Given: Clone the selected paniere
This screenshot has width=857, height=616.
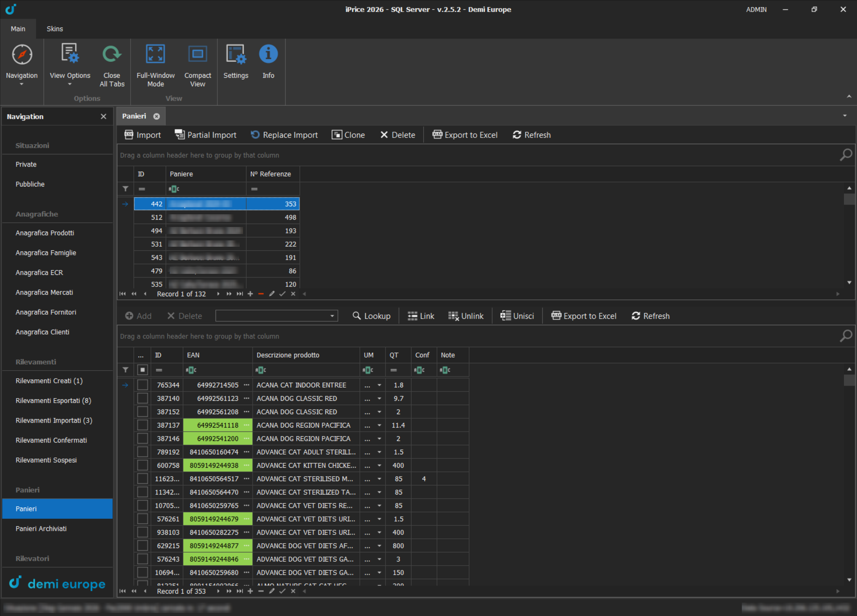Looking at the screenshot, I should [x=348, y=135].
